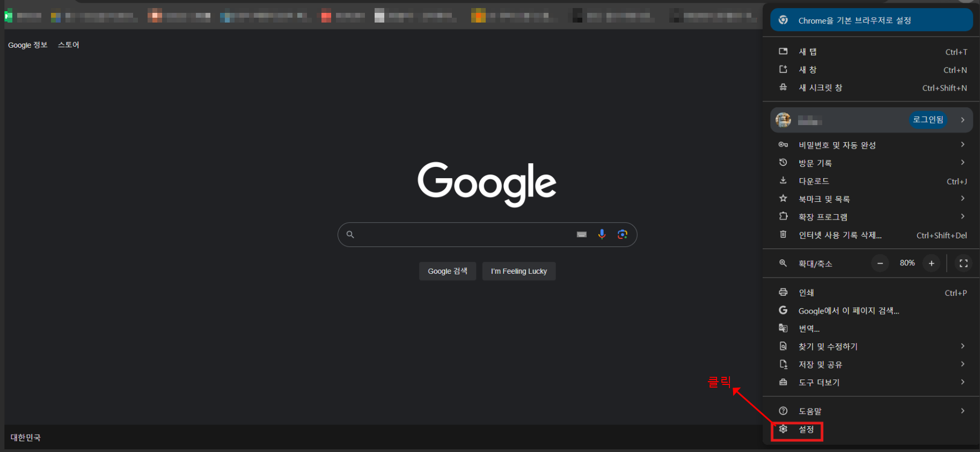Click the star icon beside 북마크 및 목록
The height and width of the screenshot is (452, 980).
click(x=783, y=198)
